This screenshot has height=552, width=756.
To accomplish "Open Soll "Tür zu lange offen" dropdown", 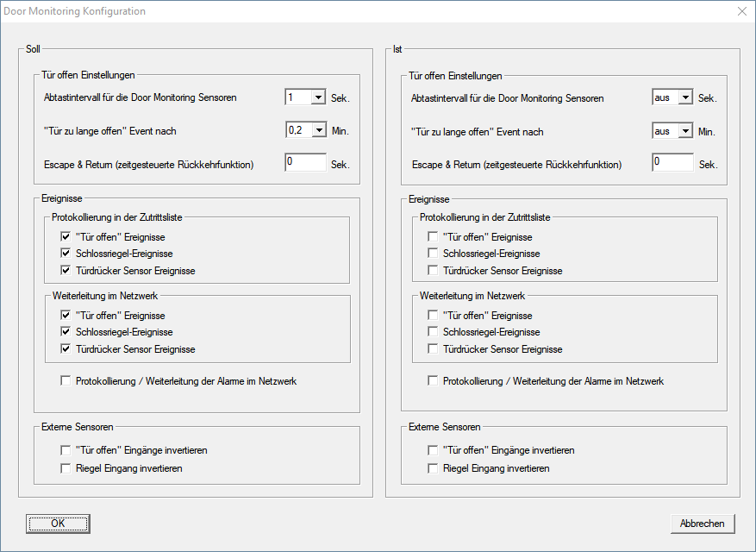I will point(318,130).
